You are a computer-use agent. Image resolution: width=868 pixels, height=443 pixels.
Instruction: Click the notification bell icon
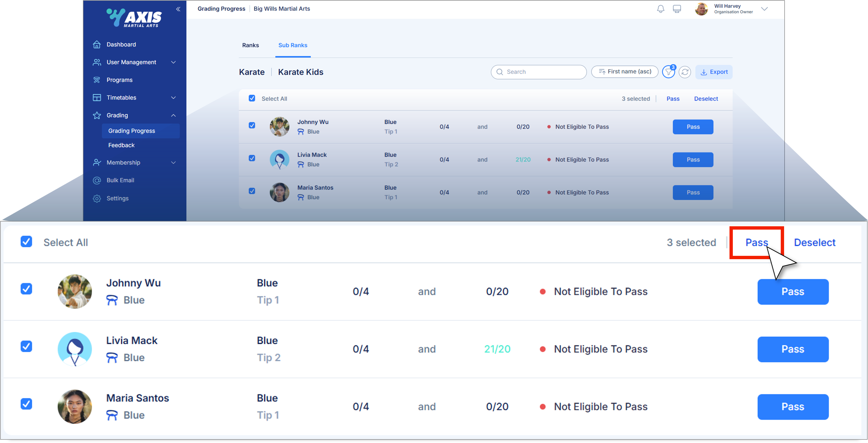[x=660, y=9]
